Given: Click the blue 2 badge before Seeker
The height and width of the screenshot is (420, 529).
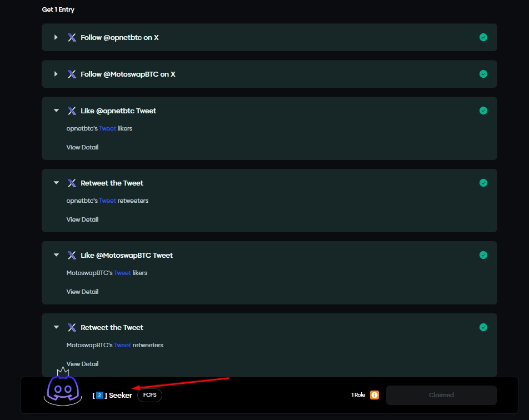Looking at the screenshot, I should pyautogui.click(x=99, y=395).
